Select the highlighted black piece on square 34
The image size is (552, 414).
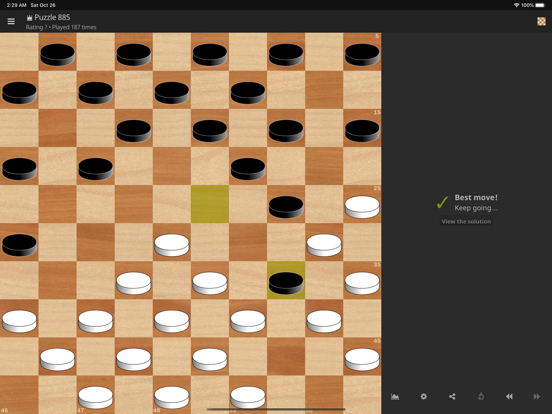click(x=286, y=283)
